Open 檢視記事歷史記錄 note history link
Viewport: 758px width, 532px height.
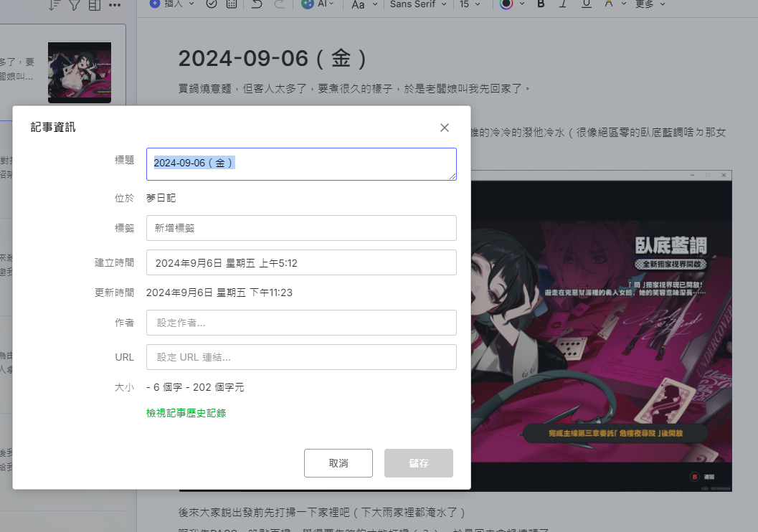(x=186, y=413)
